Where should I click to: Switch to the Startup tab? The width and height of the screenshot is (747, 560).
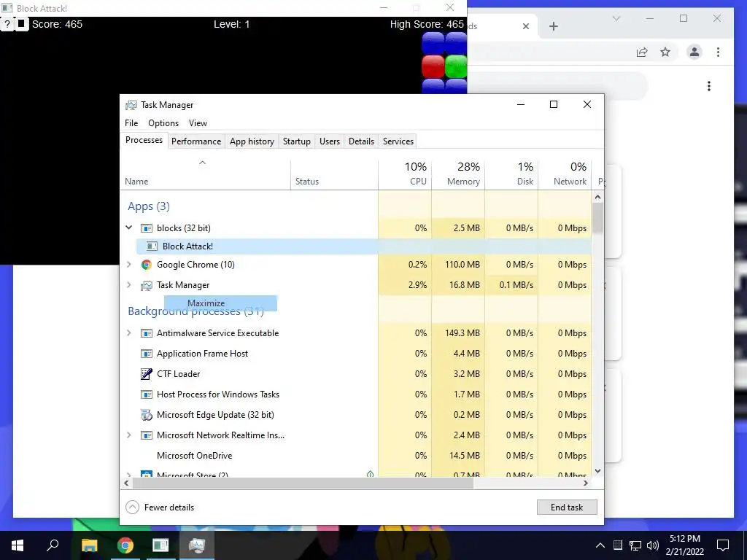(296, 141)
